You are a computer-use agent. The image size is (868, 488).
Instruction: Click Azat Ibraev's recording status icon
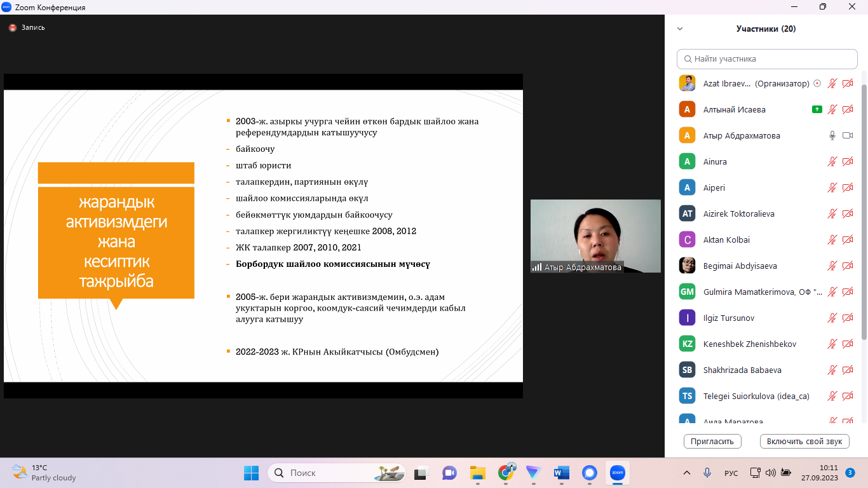click(817, 83)
